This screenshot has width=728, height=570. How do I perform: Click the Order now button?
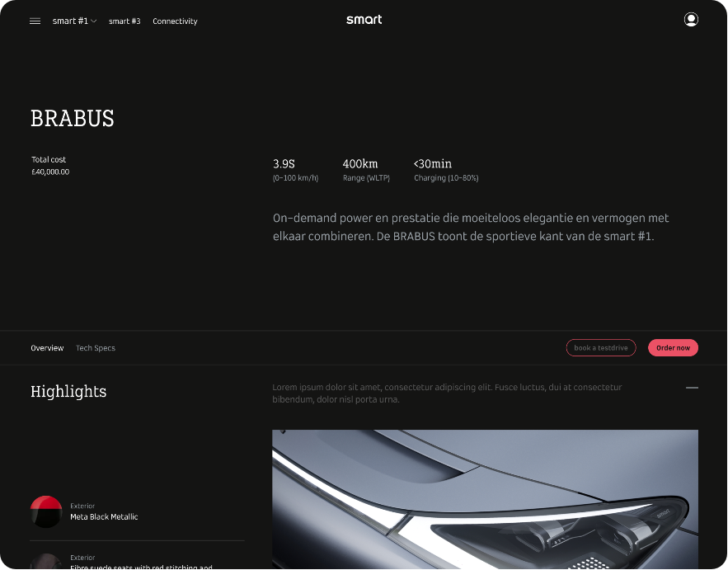click(673, 348)
